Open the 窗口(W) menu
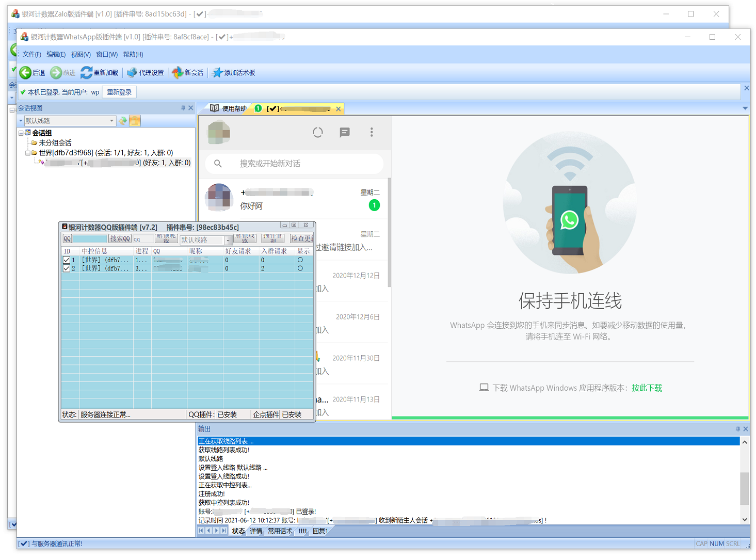Image resolution: width=756 pixels, height=560 pixels. [107, 54]
